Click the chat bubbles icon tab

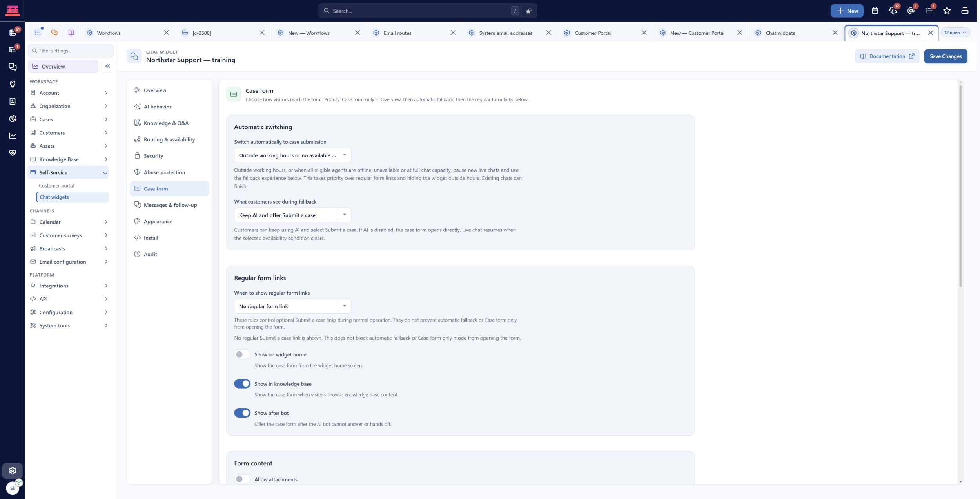coord(54,33)
